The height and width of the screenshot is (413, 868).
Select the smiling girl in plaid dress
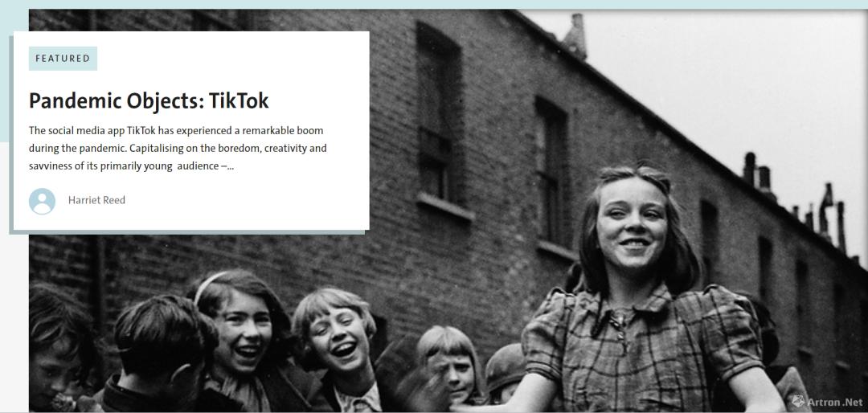pos(637,288)
